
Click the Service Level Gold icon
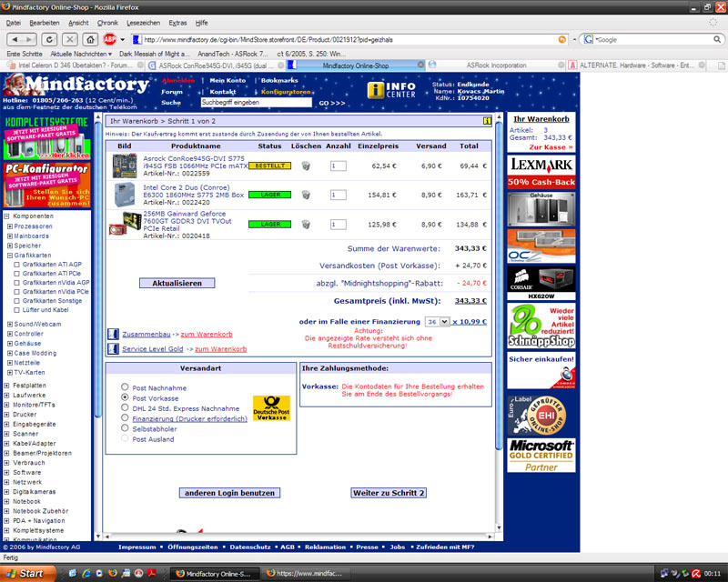pos(113,349)
